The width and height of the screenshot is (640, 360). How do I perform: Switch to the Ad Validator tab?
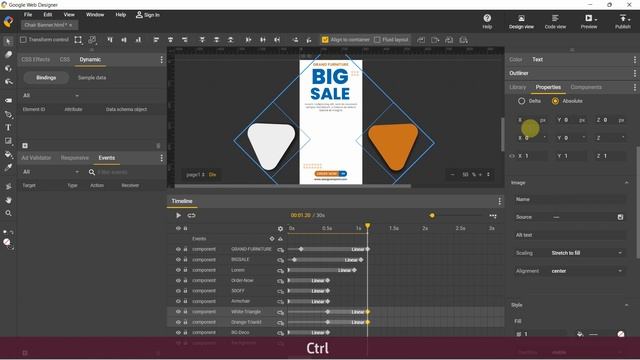click(x=36, y=158)
